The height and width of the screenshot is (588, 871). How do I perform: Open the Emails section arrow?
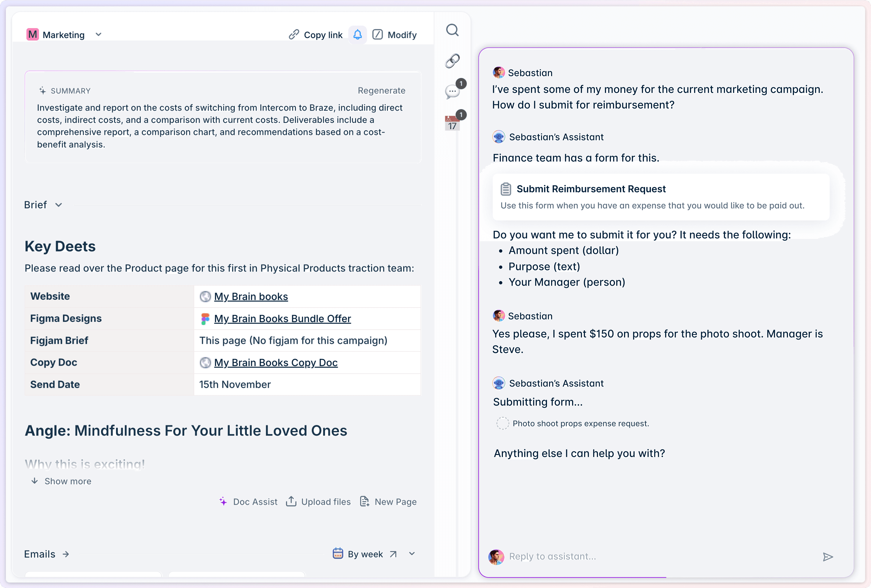(x=66, y=554)
